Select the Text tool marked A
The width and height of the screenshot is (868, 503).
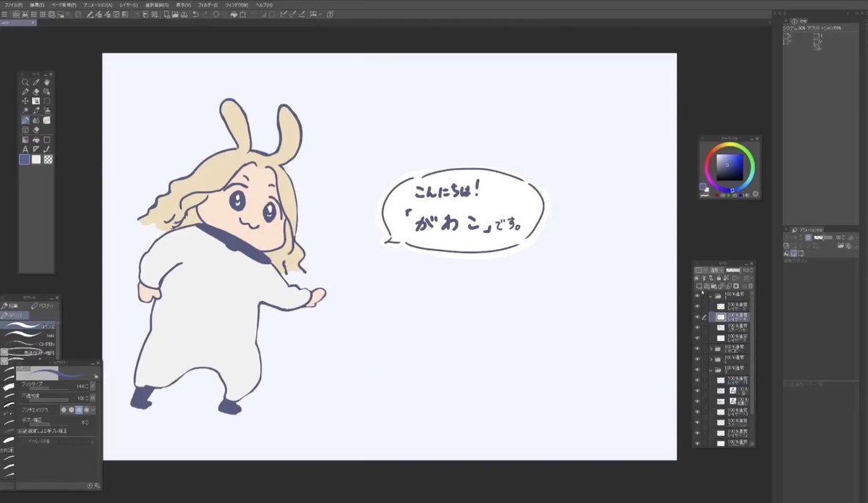pos(25,150)
